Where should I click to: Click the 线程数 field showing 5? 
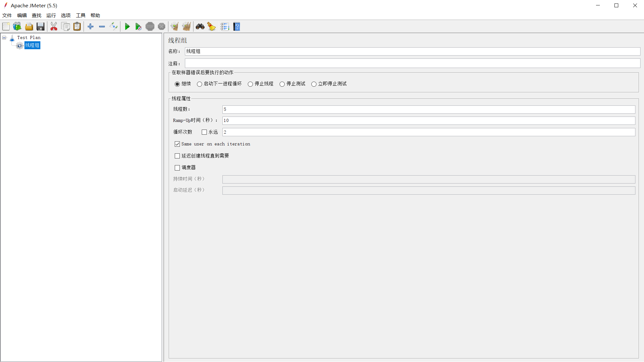[x=429, y=110]
